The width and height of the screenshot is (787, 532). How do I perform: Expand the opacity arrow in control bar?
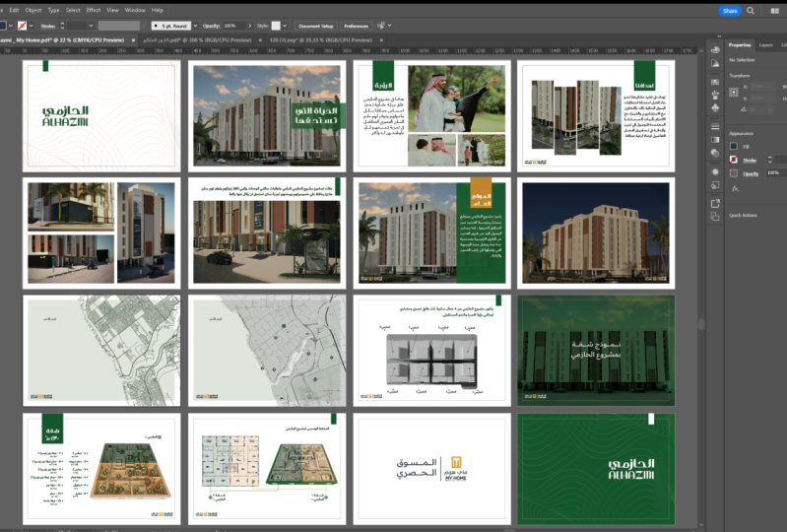pos(249,26)
